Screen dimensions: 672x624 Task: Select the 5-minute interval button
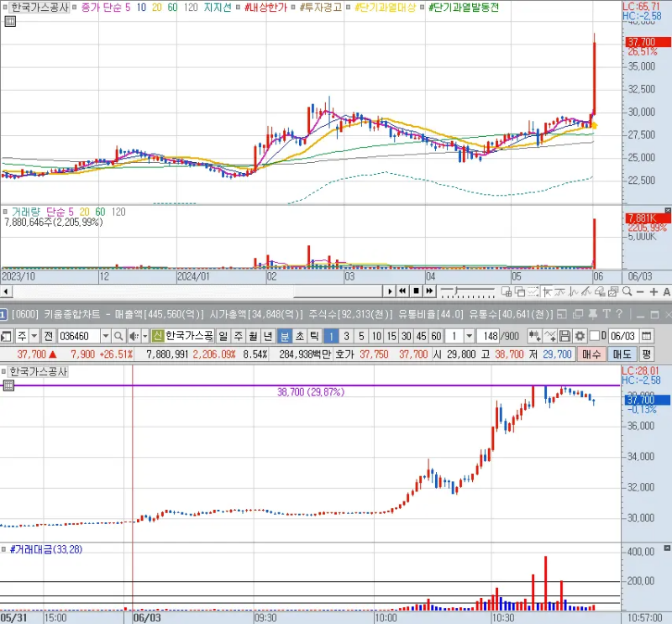(361, 336)
